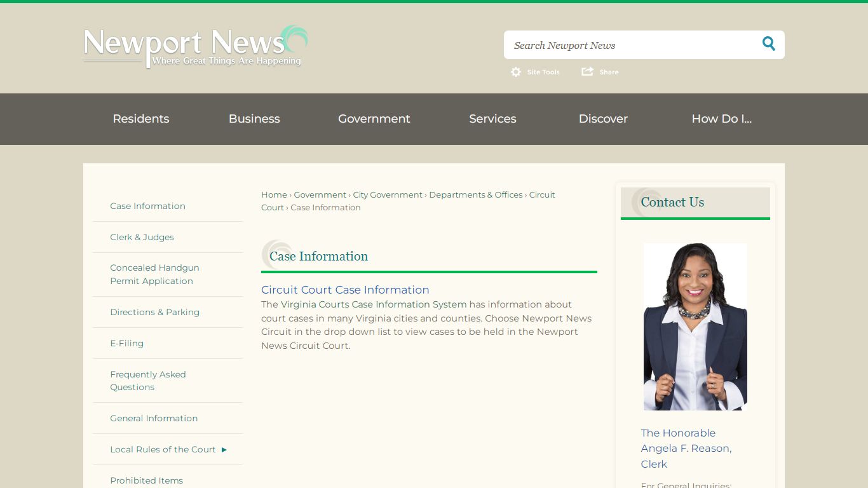Click the clerk's portrait photo
Screen dimensions: 868x488
click(695, 327)
